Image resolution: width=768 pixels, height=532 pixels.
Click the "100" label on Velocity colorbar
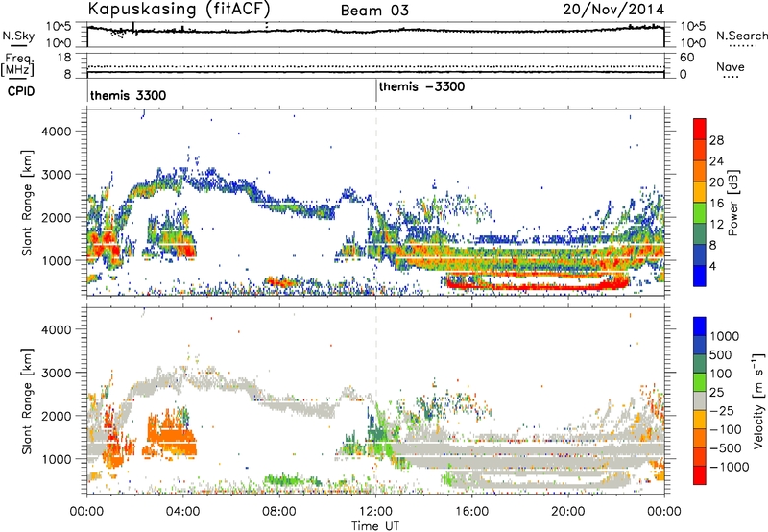coord(723,374)
